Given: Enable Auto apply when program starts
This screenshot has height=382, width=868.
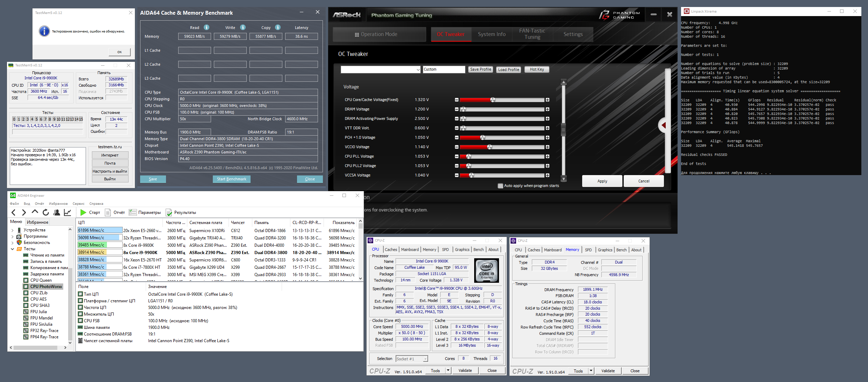Looking at the screenshot, I should 500,186.
